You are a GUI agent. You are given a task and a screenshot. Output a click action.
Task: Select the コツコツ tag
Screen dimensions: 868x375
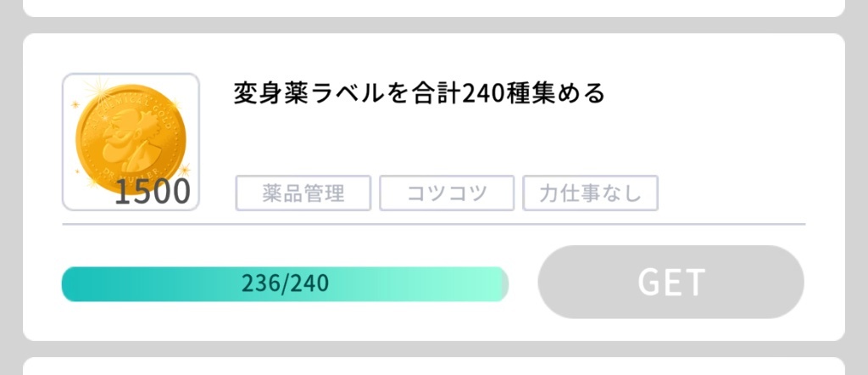coord(447,193)
